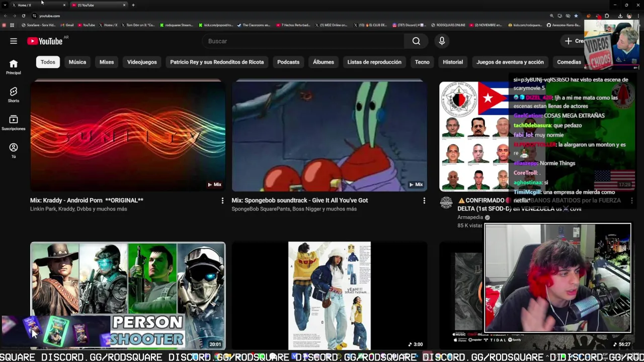This screenshot has width=644, height=362.
Task: Click the YouTube logo
Action: [45, 41]
